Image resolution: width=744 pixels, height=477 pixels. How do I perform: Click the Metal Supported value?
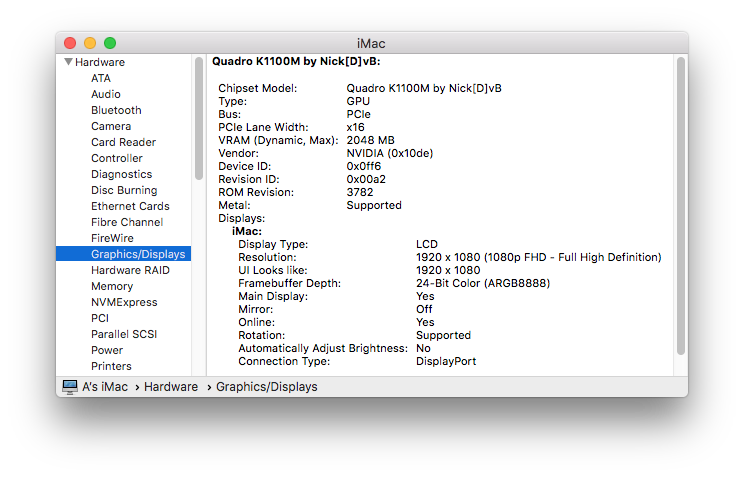pos(374,206)
